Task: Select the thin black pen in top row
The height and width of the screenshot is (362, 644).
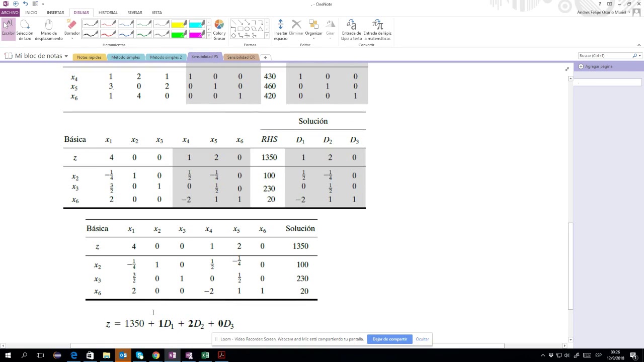Action: coord(90,24)
